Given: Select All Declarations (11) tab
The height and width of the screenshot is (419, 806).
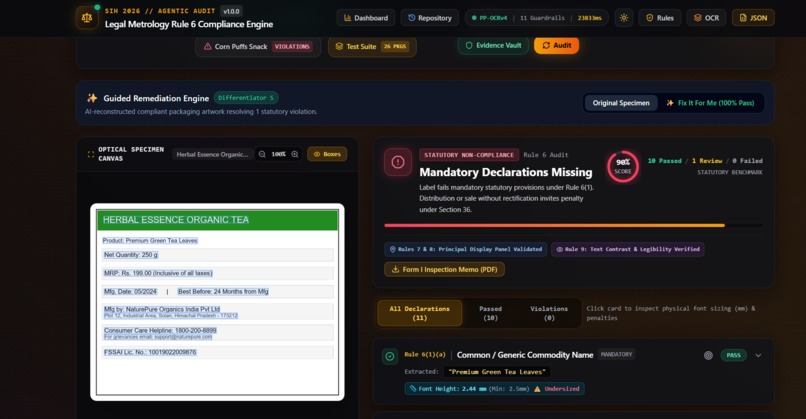Looking at the screenshot, I should pos(419,313).
